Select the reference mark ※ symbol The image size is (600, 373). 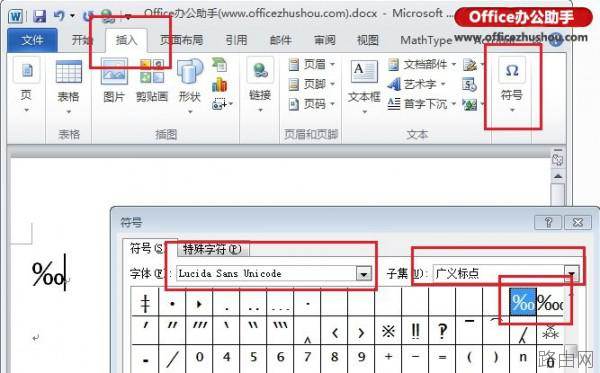388,331
